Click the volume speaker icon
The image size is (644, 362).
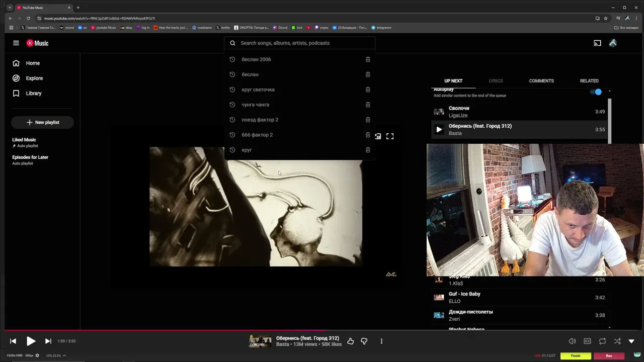(x=572, y=341)
